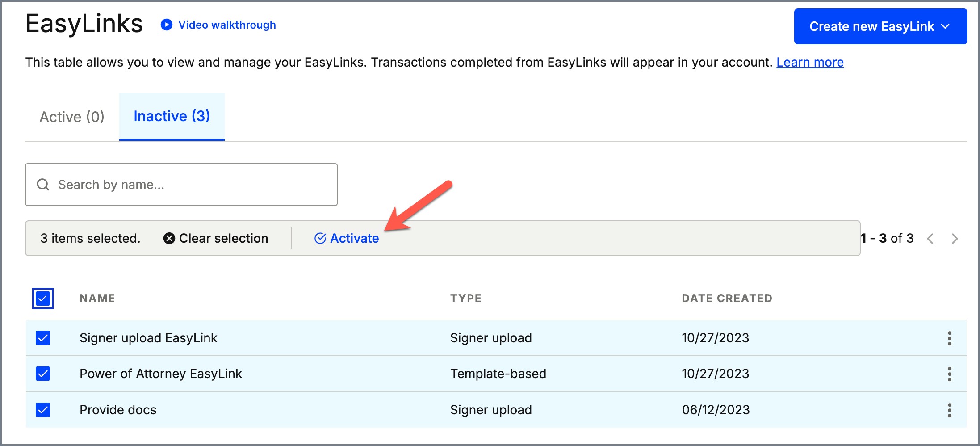Sort by the TYPE column header

tap(466, 298)
